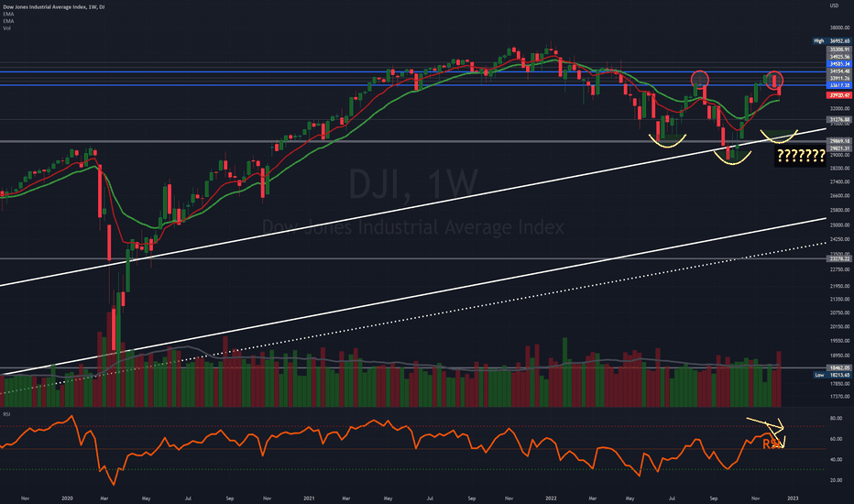854x504 pixels.
Task: Click the RSI scale value 40.00
Action: point(836,460)
